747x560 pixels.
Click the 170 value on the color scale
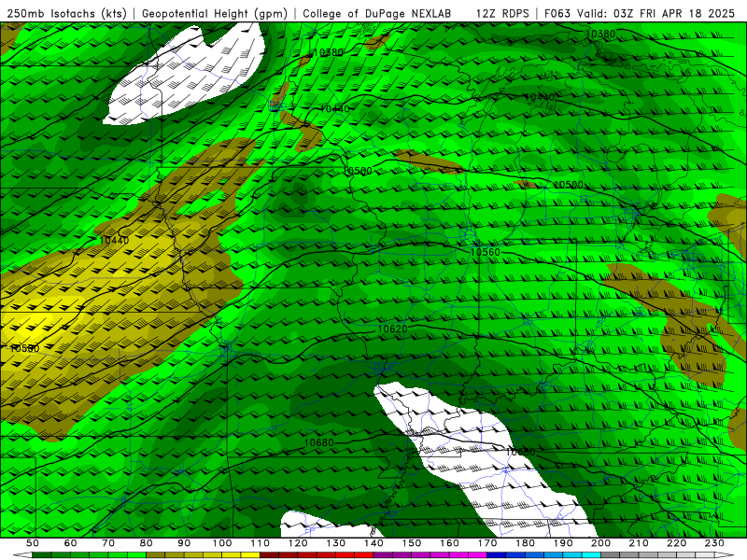click(487, 543)
